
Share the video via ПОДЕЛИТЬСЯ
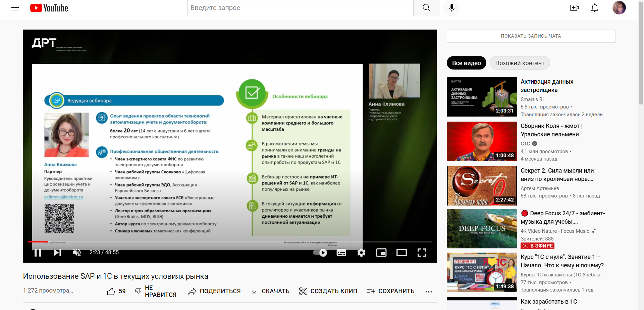tap(215, 291)
